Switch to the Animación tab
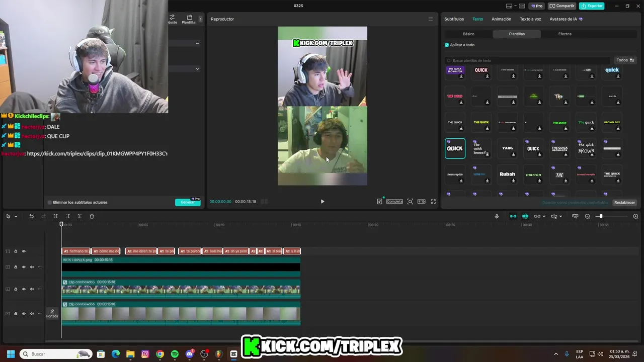Image resolution: width=644 pixels, height=362 pixels. coord(501,19)
